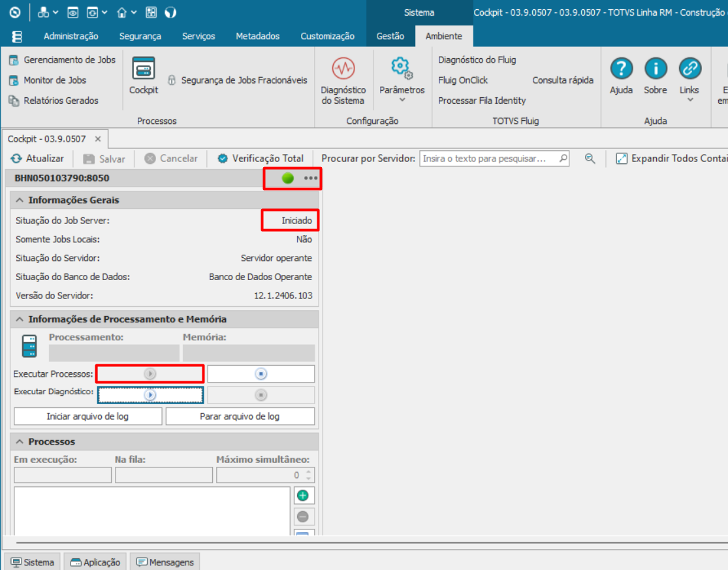Open the Links icon
The image size is (728, 570).
[690, 69]
